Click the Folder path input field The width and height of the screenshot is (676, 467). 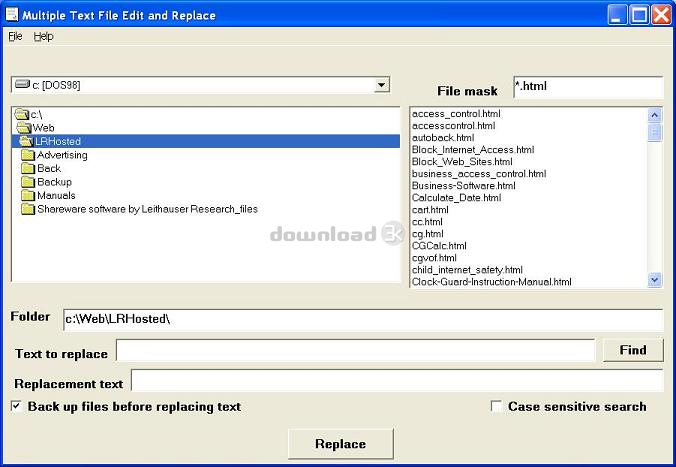[363, 320]
